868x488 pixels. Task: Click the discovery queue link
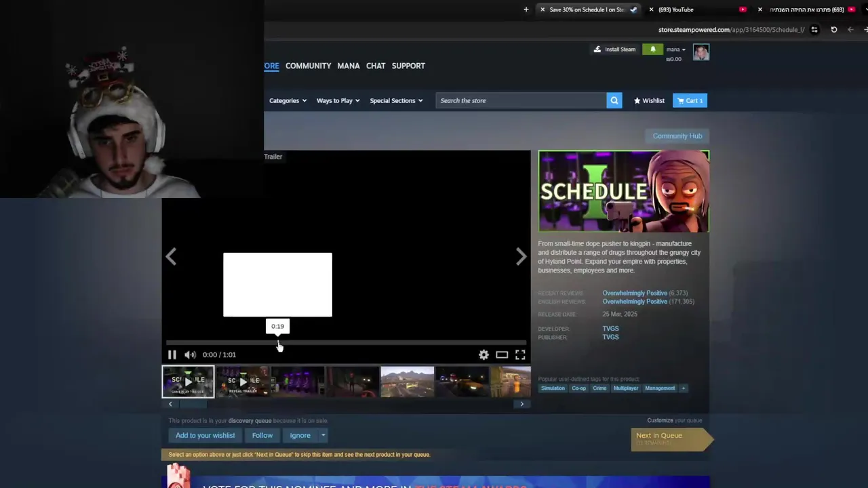(x=250, y=421)
